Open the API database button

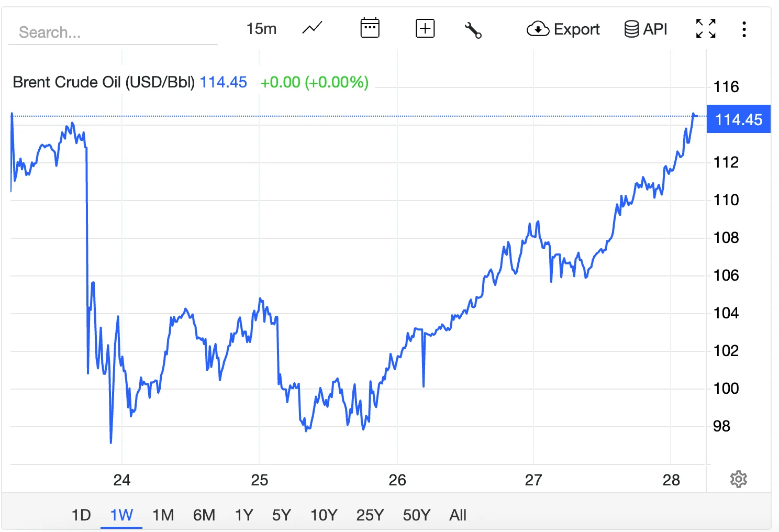click(x=646, y=29)
